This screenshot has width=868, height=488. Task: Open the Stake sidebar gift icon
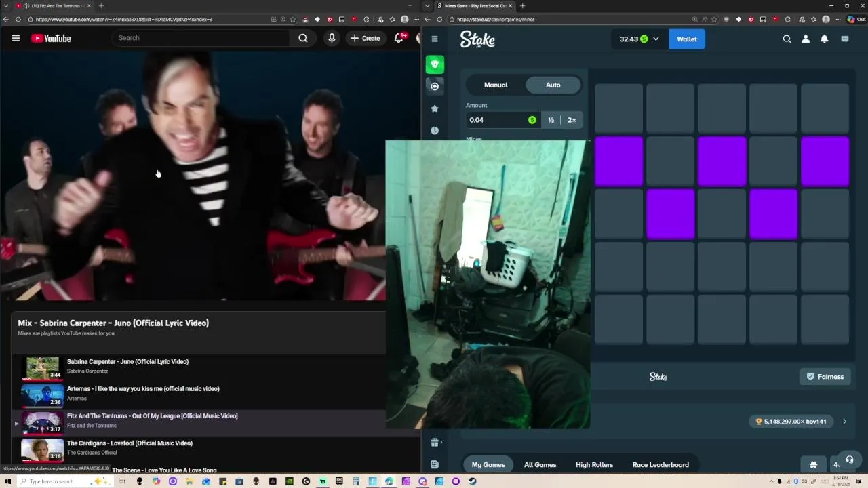(x=434, y=442)
